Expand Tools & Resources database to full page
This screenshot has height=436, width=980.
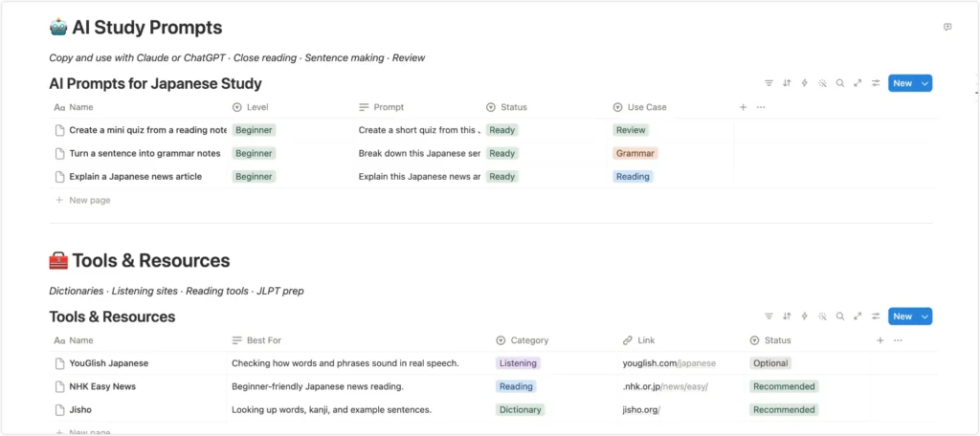coord(858,316)
